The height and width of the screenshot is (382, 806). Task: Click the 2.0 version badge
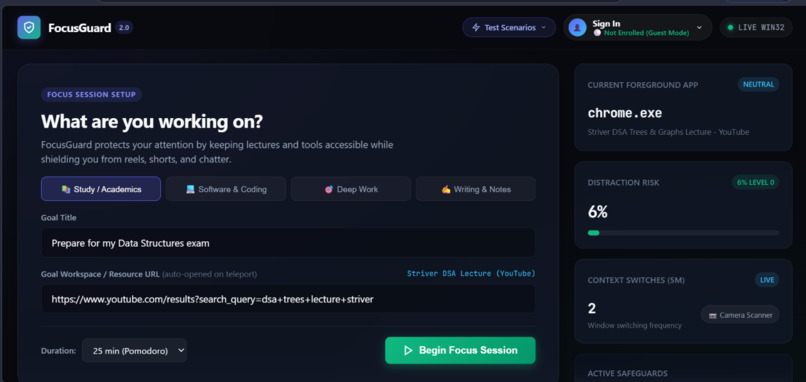(124, 28)
